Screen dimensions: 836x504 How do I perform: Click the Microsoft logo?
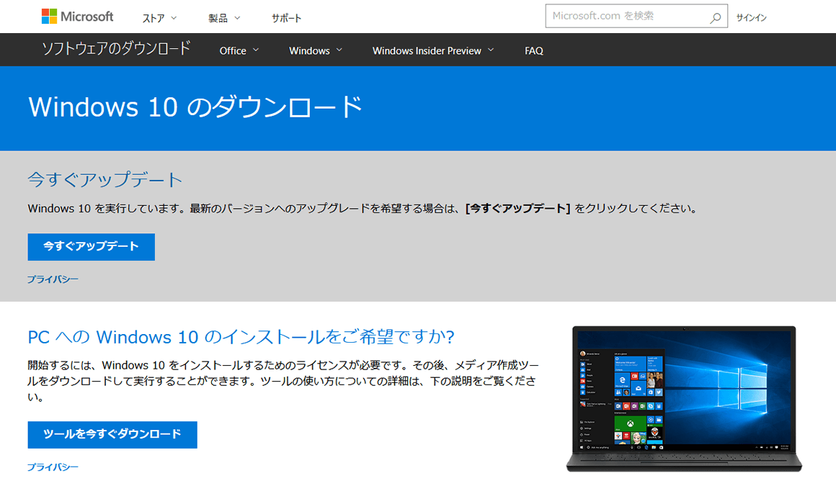click(x=77, y=16)
